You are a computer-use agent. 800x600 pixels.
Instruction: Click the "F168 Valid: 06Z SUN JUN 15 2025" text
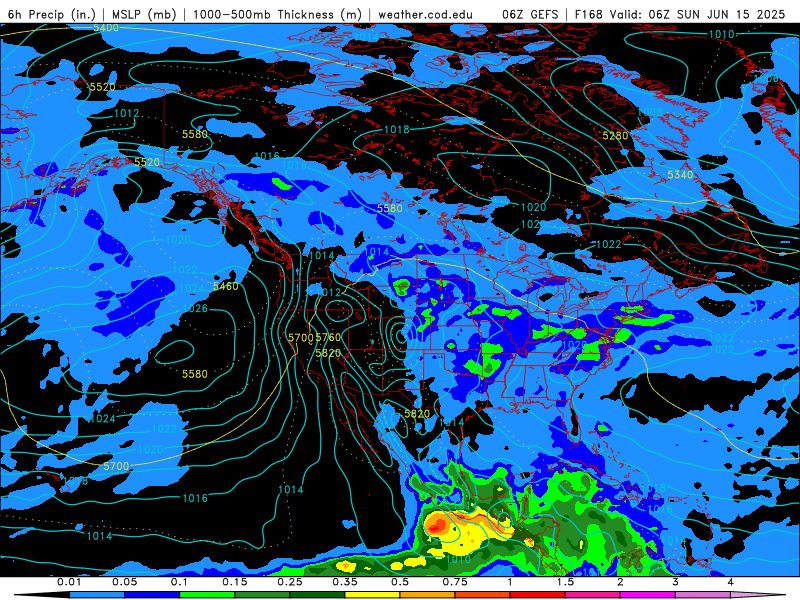[680, 14]
